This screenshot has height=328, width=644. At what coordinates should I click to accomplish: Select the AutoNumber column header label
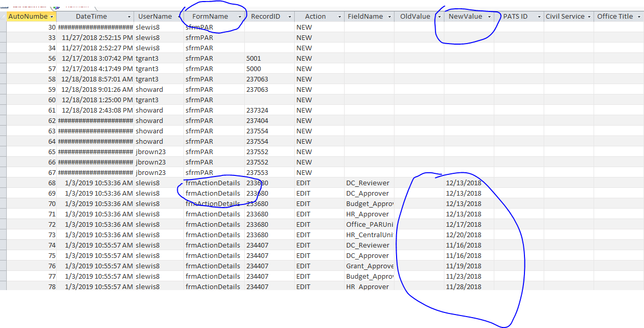(28, 17)
